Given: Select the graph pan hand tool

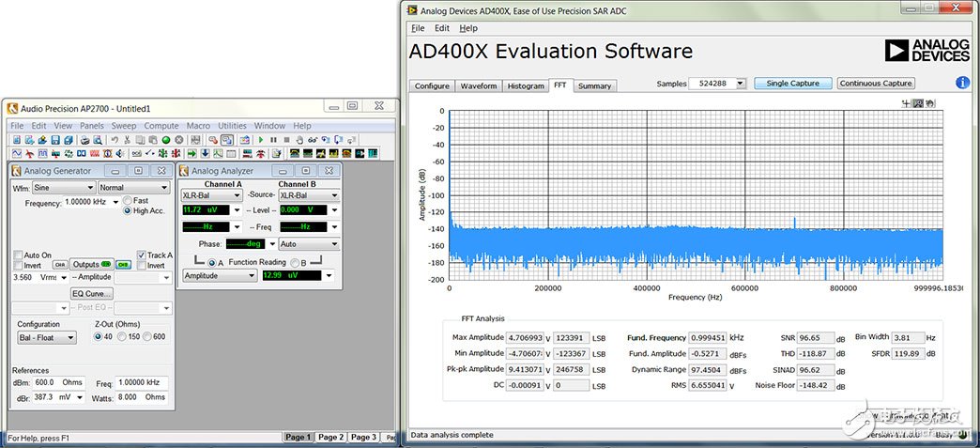Looking at the screenshot, I should (930, 103).
